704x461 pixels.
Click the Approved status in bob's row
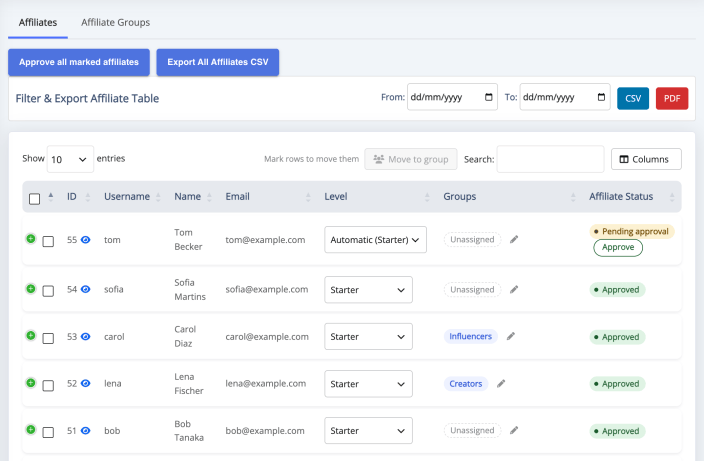point(617,431)
